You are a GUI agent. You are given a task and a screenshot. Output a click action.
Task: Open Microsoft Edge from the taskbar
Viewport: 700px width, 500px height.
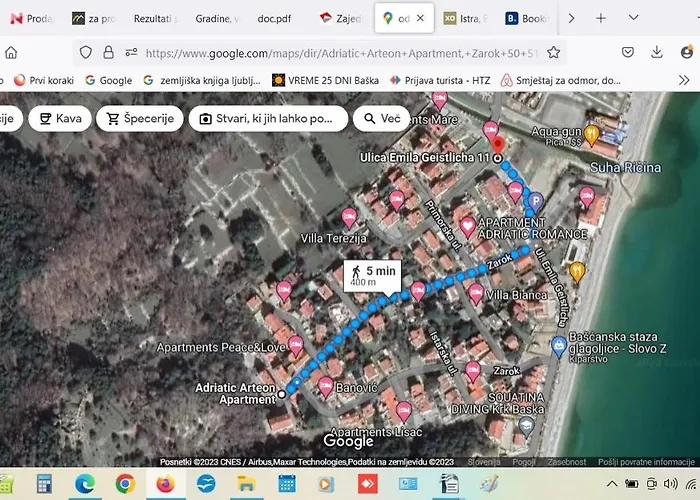tap(85, 484)
